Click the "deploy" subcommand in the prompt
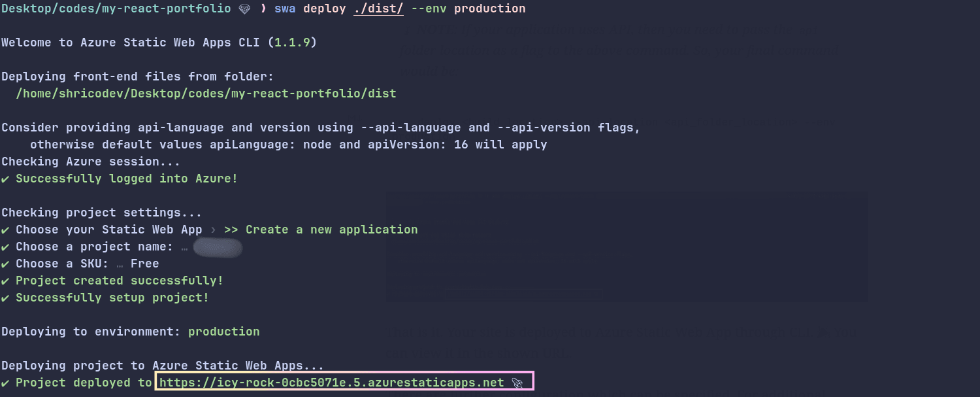The image size is (980, 397). (325, 9)
